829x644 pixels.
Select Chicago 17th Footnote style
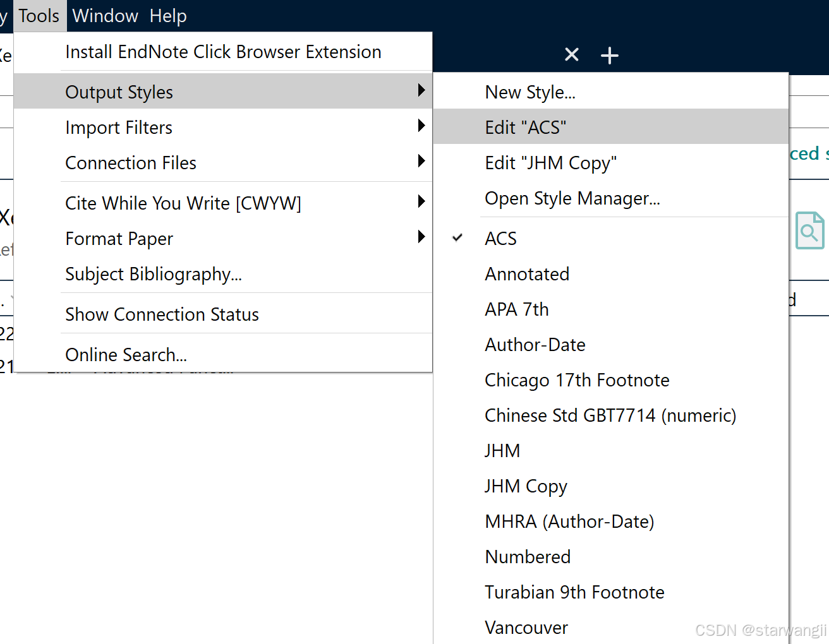click(x=611, y=380)
